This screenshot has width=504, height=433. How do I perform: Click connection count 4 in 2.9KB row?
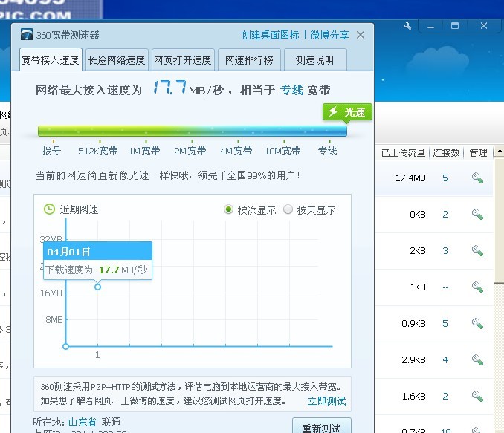pyautogui.click(x=445, y=359)
